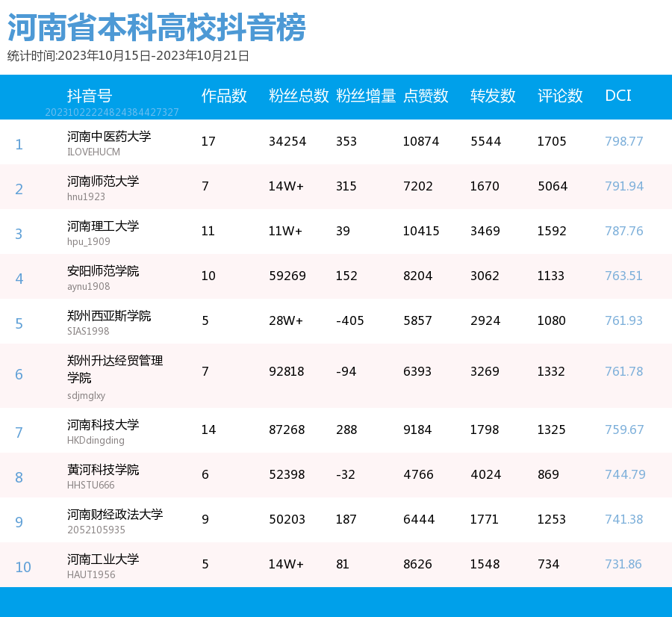This screenshot has height=617, width=672.
Task: Select 河南理工大学 name
Action: [x=103, y=226]
